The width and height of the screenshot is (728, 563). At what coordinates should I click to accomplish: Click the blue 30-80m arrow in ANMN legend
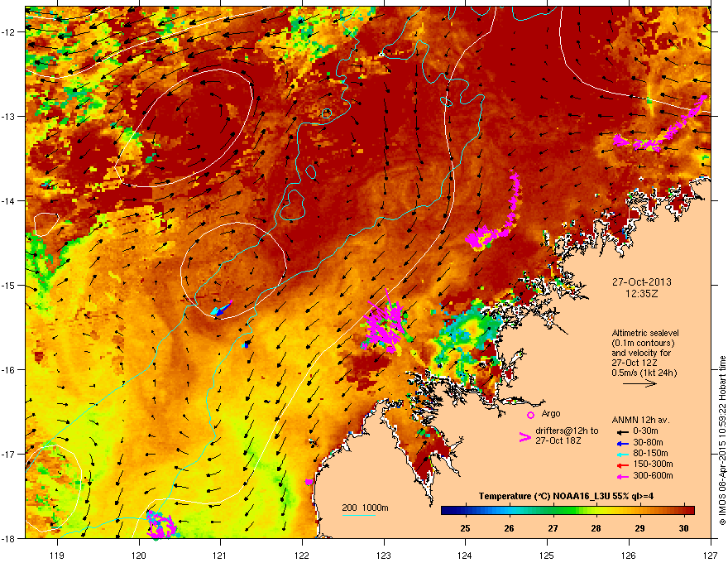click(622, 444)
